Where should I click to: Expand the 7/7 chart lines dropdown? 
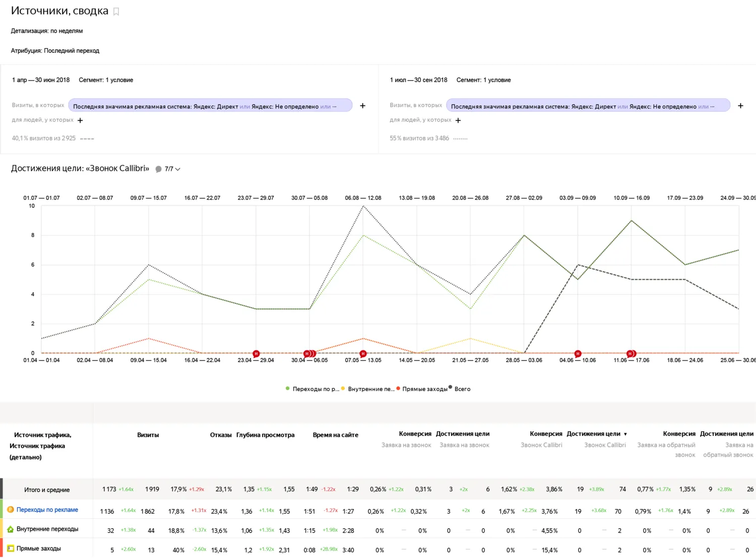(x=172, y=169)
